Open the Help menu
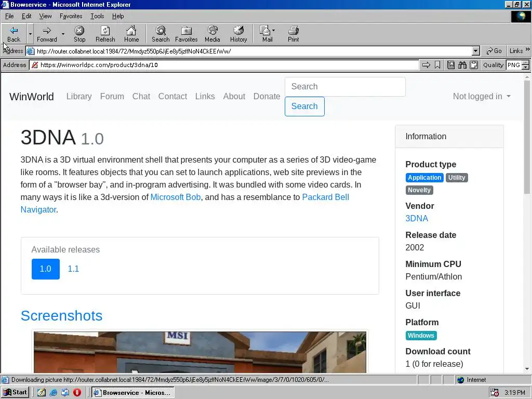The height and width of the screenshot is (399, 532). 118,16
